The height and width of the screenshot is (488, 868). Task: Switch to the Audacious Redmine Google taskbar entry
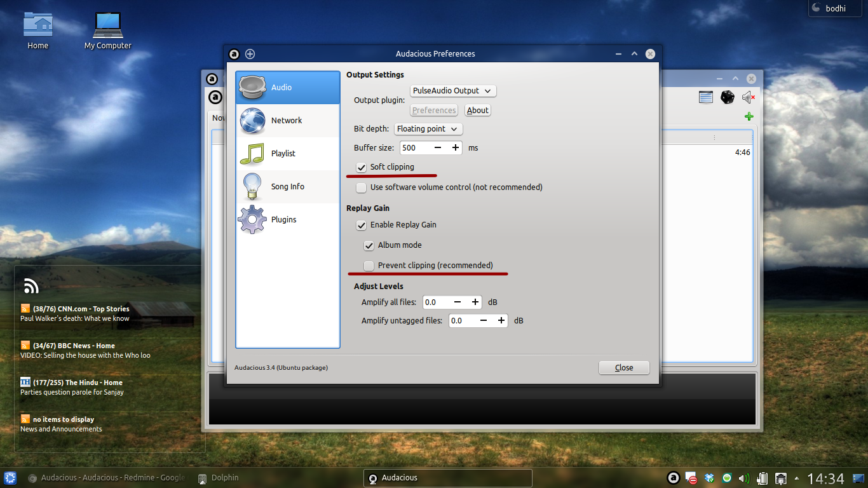click(x=107, y=478)
